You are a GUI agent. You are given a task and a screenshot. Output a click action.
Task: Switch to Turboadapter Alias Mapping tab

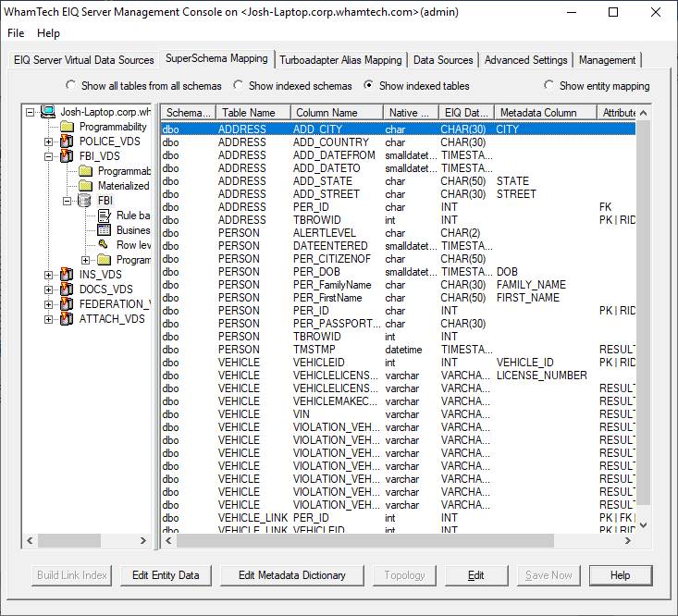click(x=340, y=60)
